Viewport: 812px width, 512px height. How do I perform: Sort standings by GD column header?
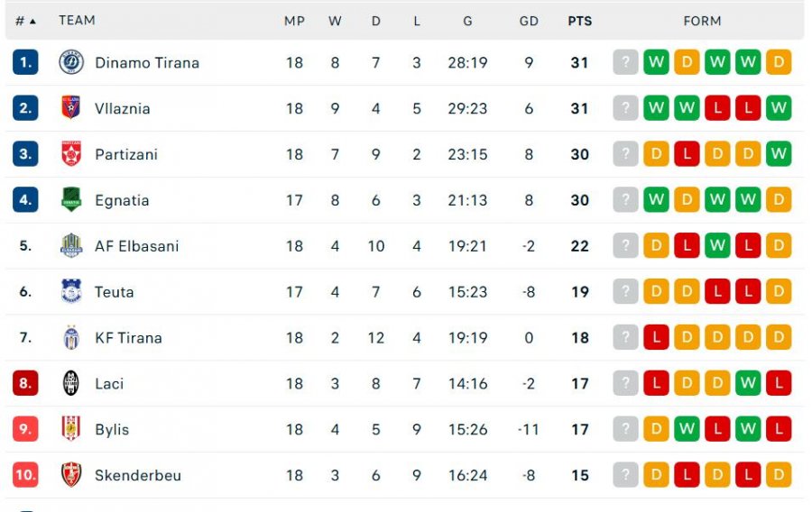click(x=529, y=22)
